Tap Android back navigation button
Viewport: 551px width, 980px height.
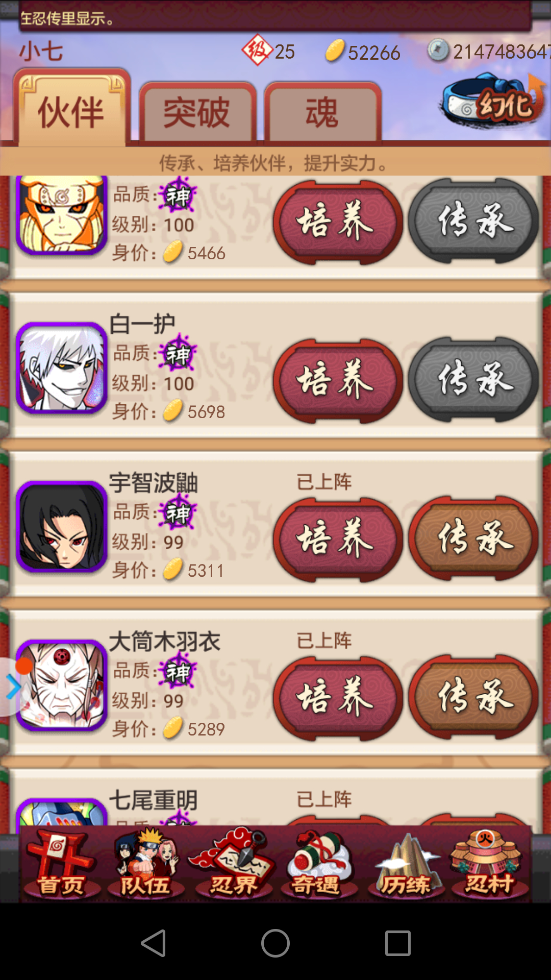pos(153,943)
